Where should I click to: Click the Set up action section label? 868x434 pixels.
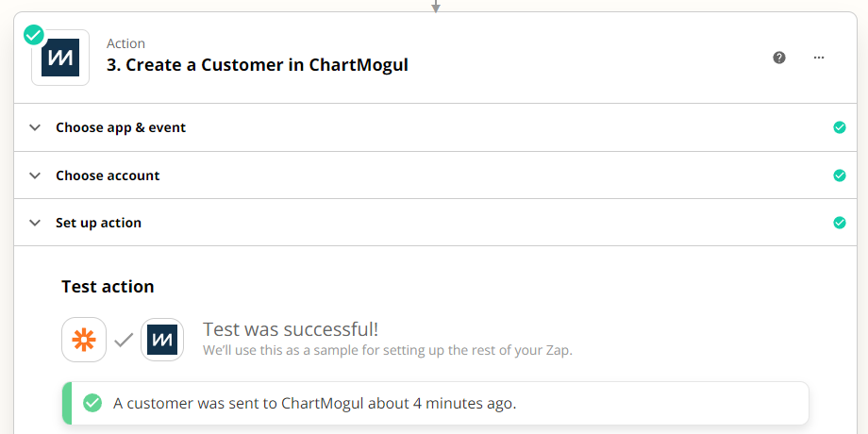[x=98, y=223]
